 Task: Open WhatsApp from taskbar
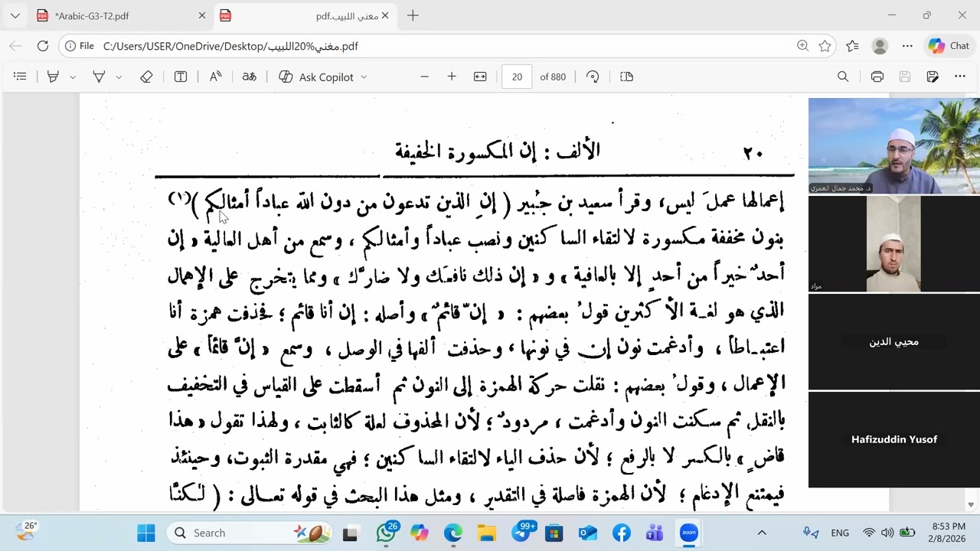point(386,533)
